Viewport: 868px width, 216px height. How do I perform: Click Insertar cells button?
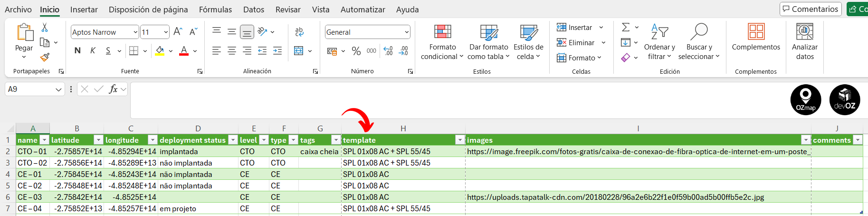pos(581,28)
